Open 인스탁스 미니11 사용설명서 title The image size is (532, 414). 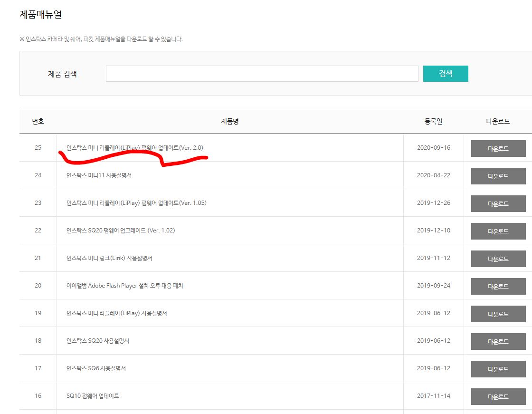(x=99, y=175)
